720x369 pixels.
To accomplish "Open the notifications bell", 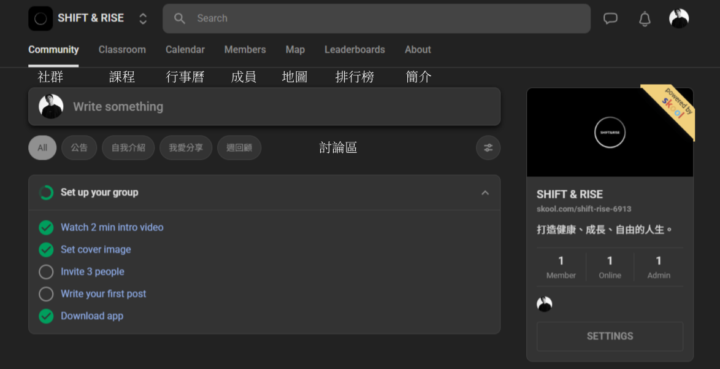I will point(645,19).
